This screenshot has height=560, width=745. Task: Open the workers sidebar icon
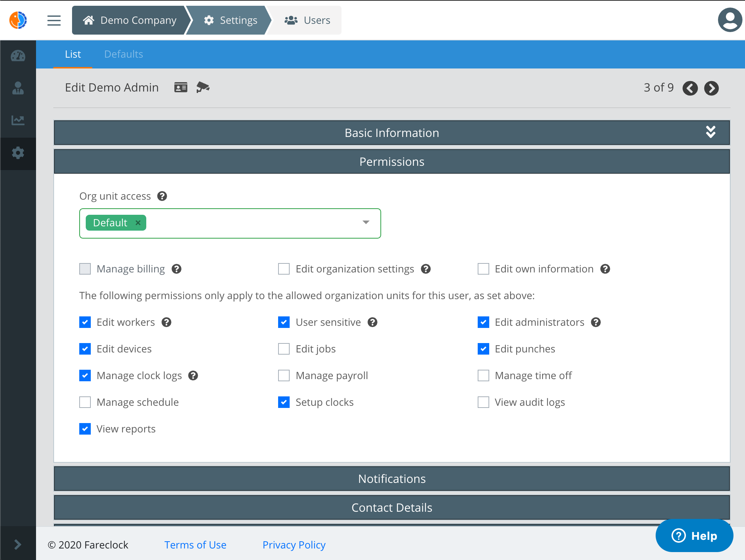click(18, 88)
